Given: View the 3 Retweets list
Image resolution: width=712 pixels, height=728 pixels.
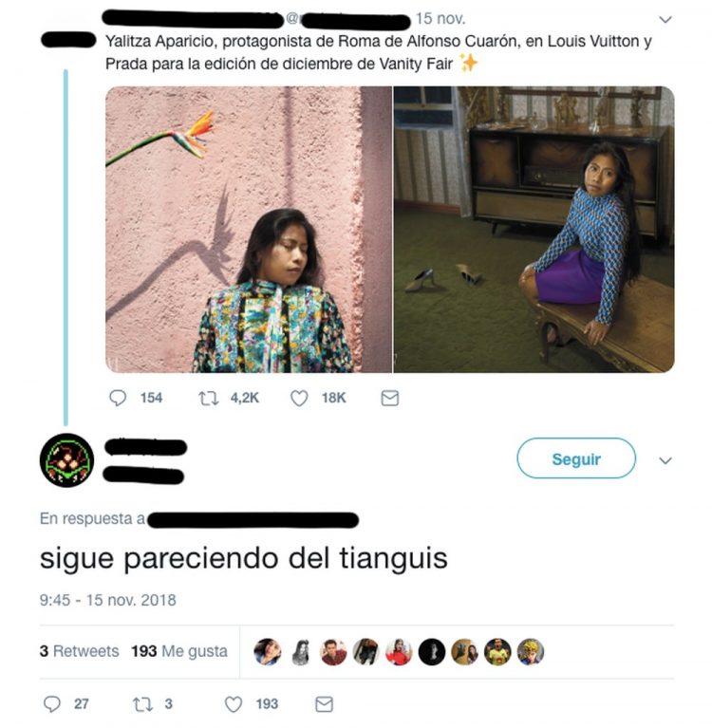Looking at the screenshot, I should (79, 651).
